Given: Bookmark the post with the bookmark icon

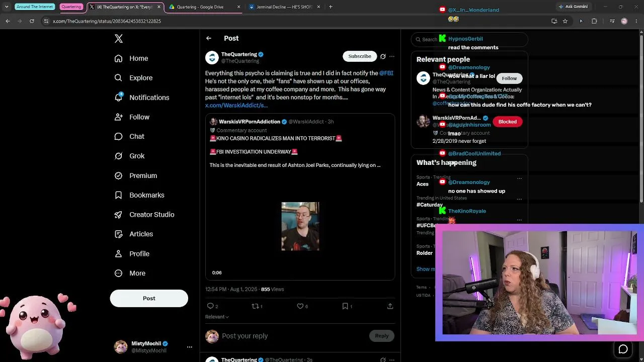Looking at the screenshot, I should 345,306.
